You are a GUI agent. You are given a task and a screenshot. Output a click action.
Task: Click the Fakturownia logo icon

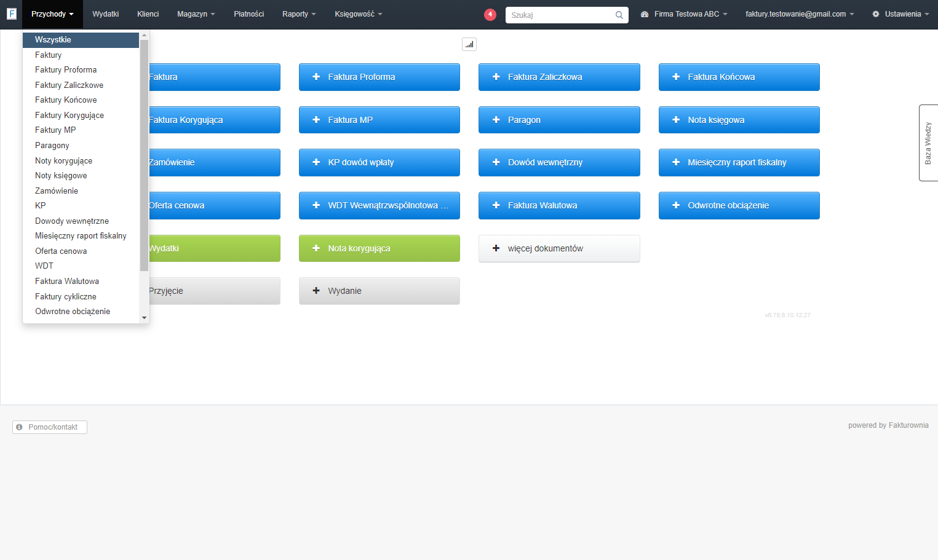click(11, 14)
